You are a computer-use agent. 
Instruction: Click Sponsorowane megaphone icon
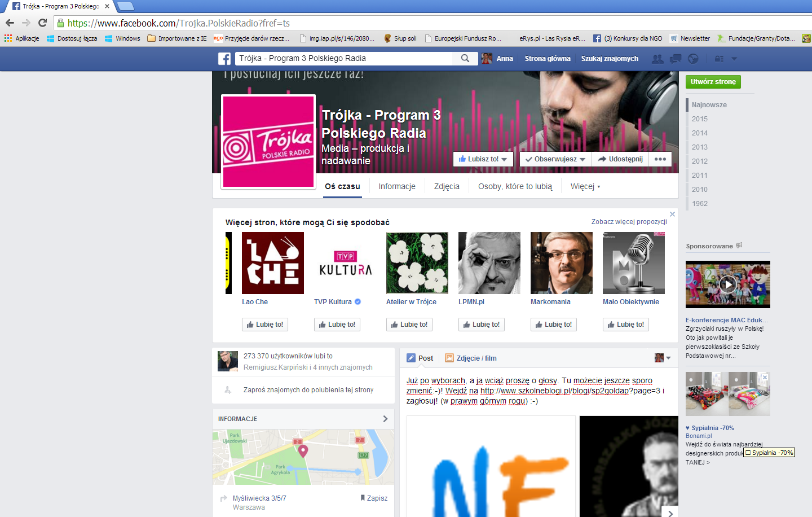(x=739, y=246)
